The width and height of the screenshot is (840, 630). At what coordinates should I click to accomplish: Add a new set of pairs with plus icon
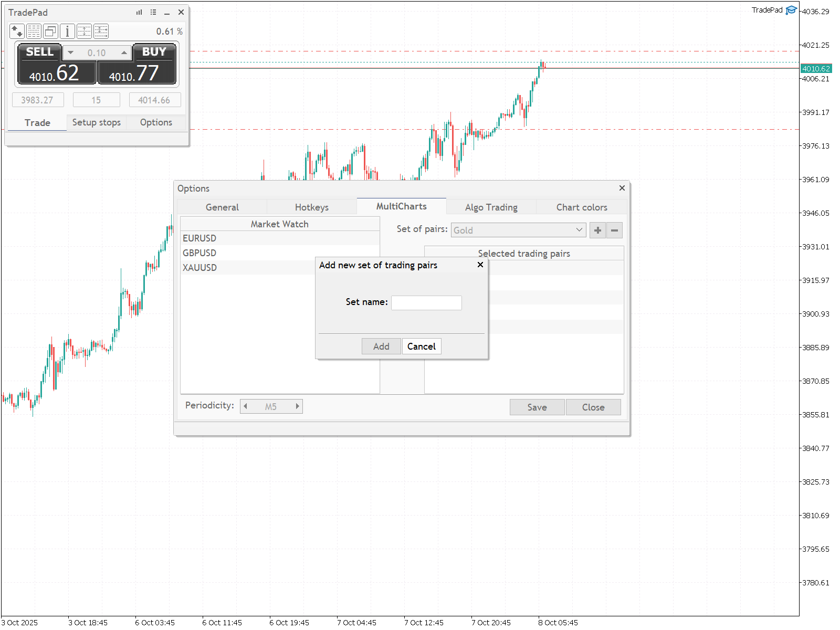[597, 230]
